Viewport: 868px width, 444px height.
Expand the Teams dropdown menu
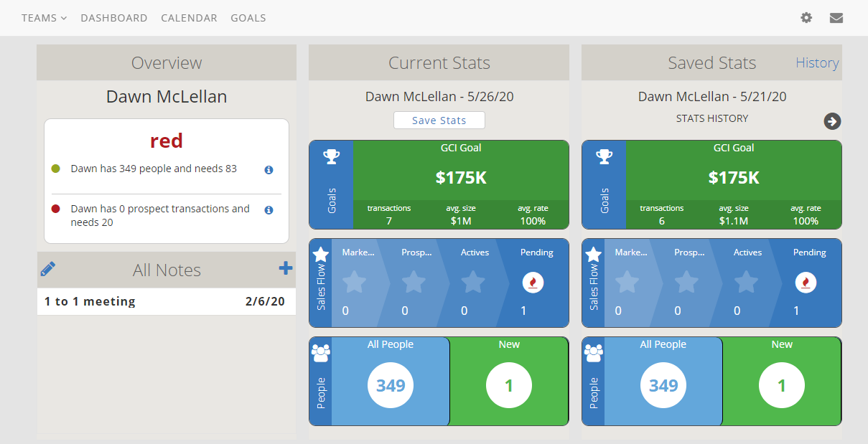coord(44,18)
